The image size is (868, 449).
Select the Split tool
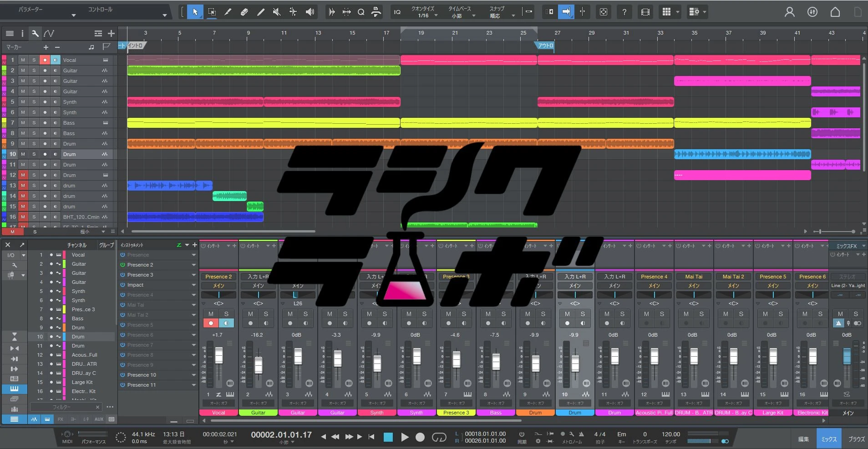point(228,12)
